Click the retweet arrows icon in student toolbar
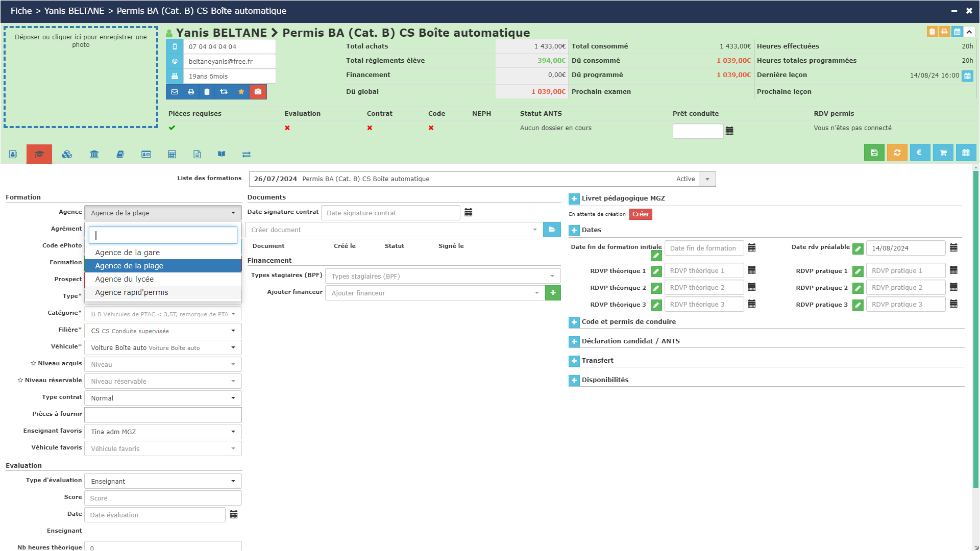 click(224, 92)
